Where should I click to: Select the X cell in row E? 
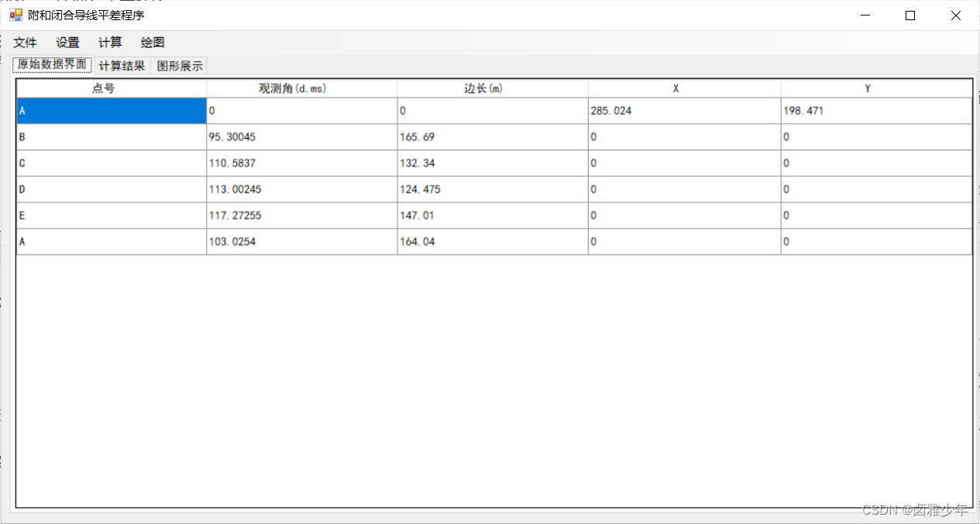[x=685, y=216]
